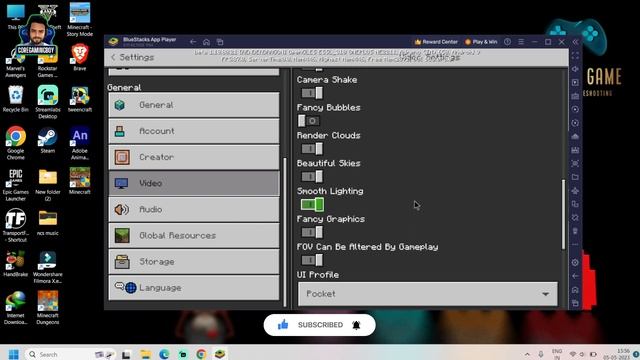Viewport: 640px width, 360px height.
Task: Open Minecraft Story Mode desktop icon
Action: pyautogui.click(x=80, y=19)
